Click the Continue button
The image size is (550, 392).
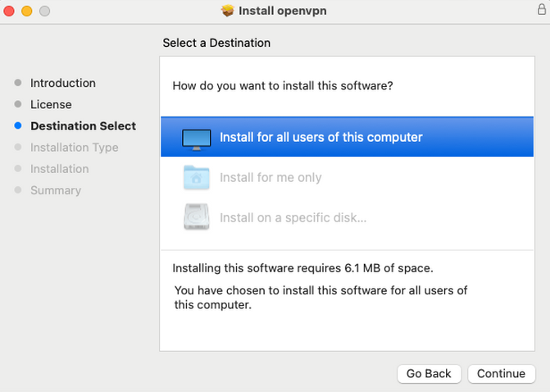click(x=502, y=374)
